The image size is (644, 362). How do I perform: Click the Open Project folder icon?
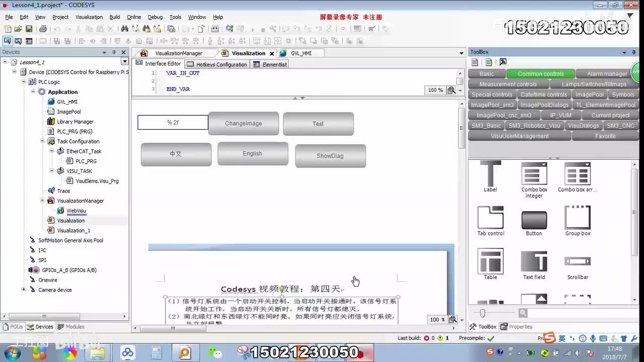click(x=18, y=29)
